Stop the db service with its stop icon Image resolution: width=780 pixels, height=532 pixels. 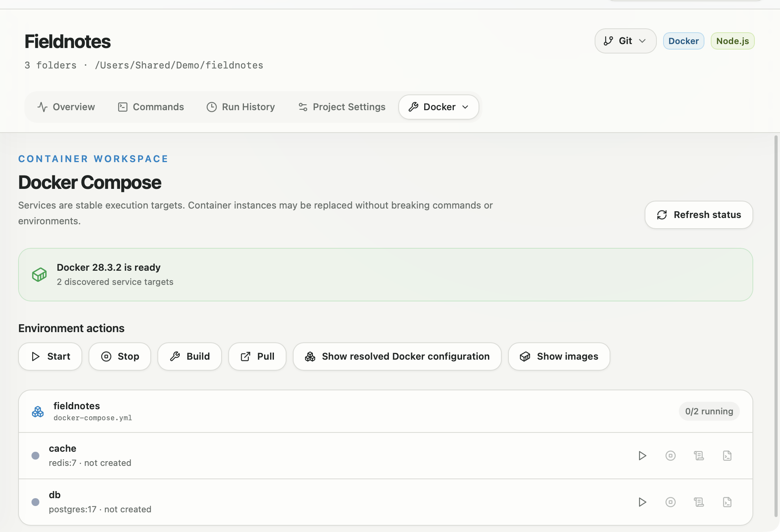(671, 502)
